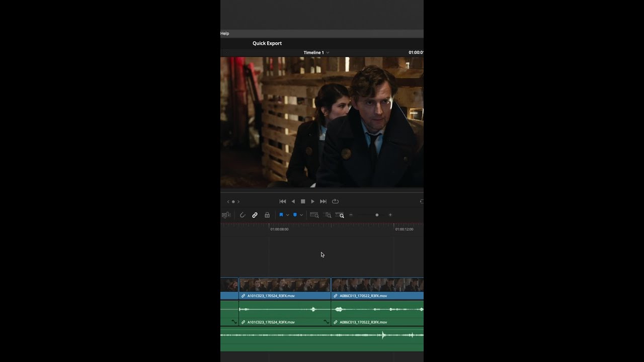The image size is (644, 362).
Task: Click the viewer video preview
Action: pos(322,122)
